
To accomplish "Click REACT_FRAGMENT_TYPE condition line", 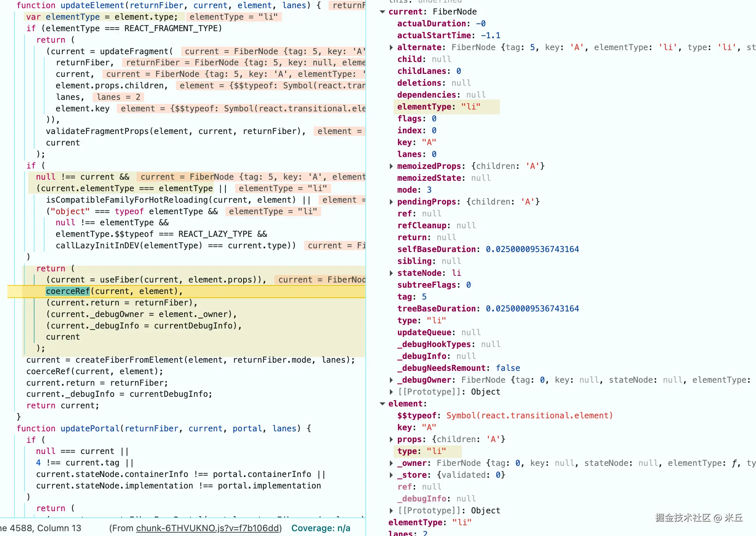I will pyautogui.click(x=124, y=29).
